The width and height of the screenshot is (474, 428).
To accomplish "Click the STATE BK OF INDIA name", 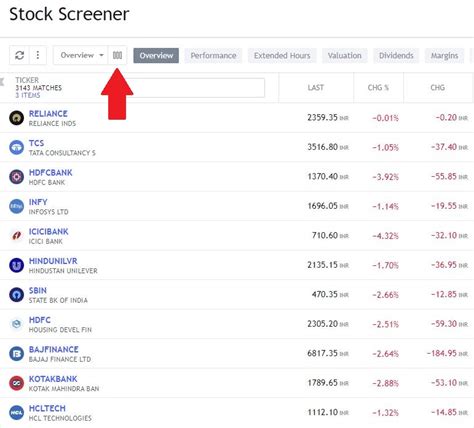I will (x=58, y=300).
